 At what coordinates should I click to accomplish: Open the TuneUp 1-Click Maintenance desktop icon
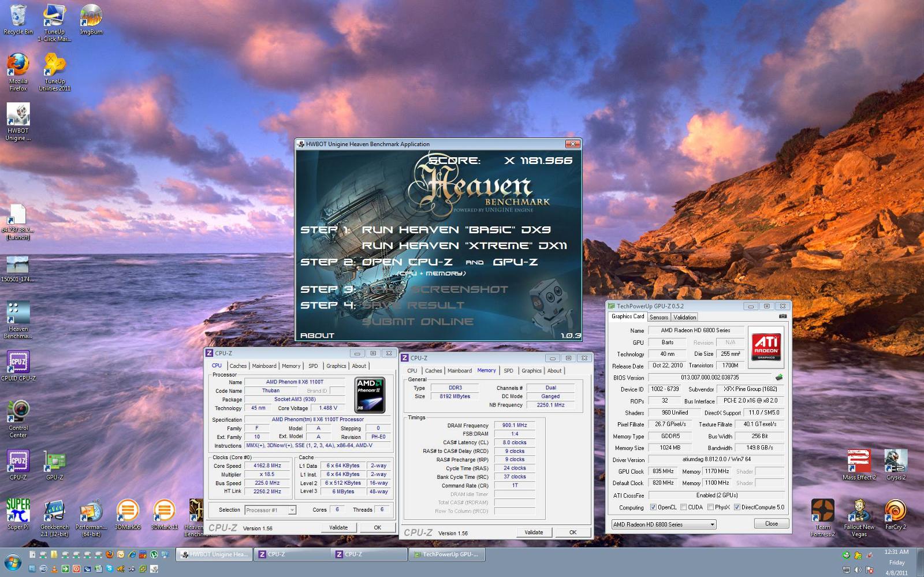(54, 23)
